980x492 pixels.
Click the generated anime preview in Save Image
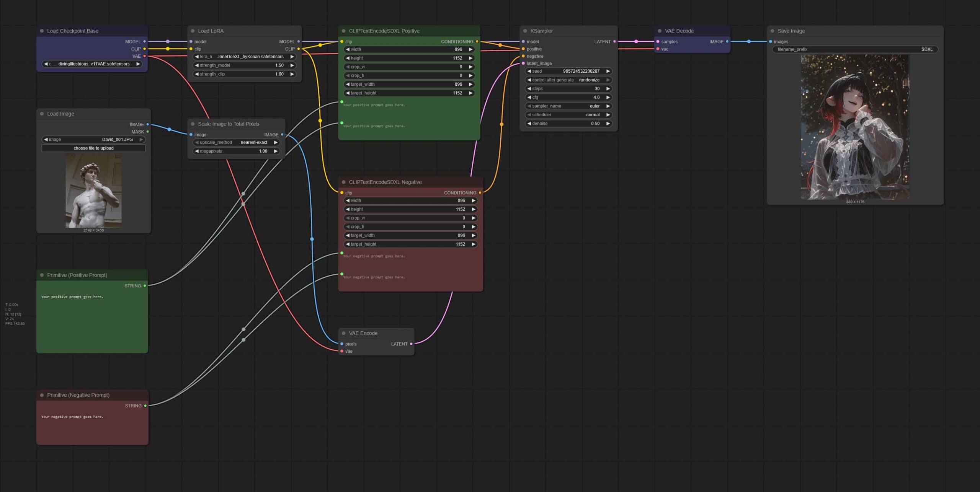pos(854,126)
